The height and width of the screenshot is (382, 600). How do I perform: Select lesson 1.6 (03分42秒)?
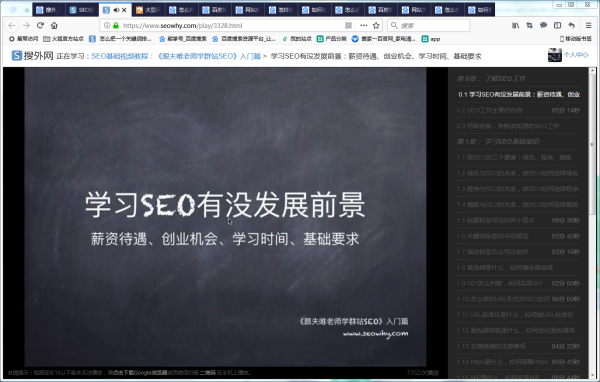pyautogui.click(x=519, y=236)
